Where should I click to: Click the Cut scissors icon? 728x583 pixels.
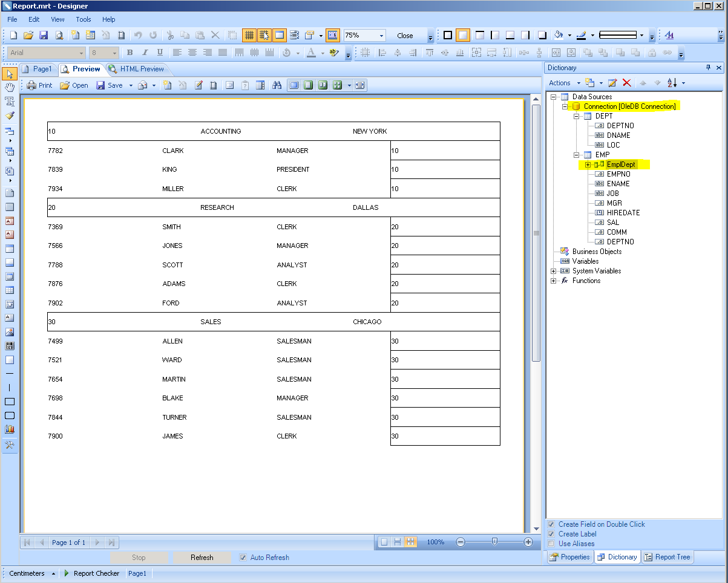[170, 36]
